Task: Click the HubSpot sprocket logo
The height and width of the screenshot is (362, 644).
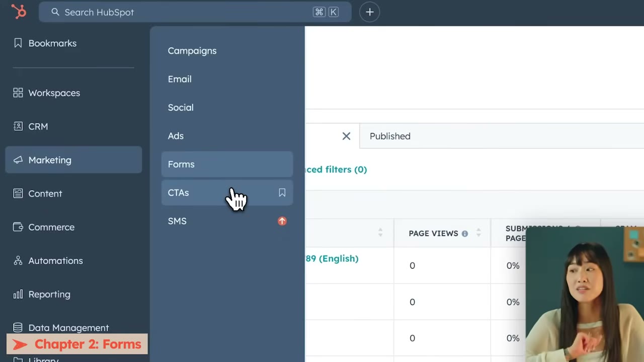Action: click(19, 12)
